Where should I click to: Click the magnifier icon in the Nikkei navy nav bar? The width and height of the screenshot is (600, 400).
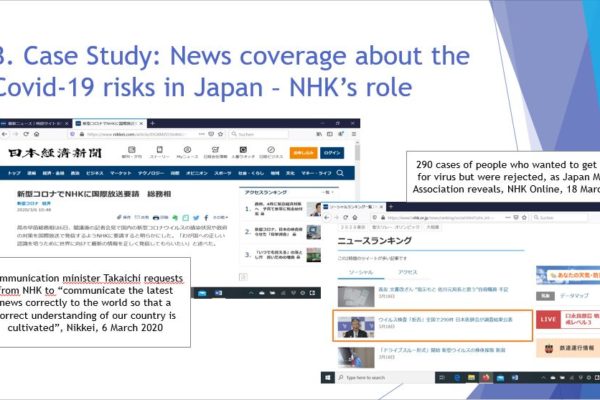340,173
